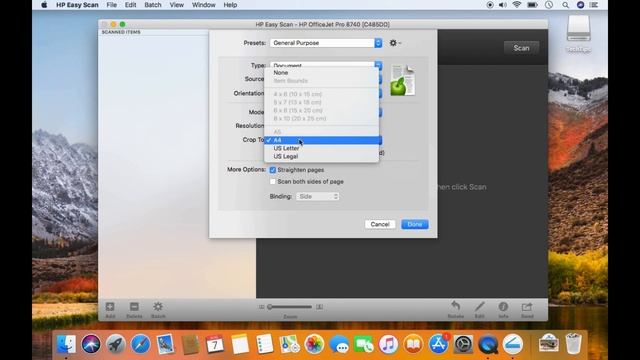Select A4 in the Crop To list
The width and height of the screenshot is (640, 360).
coord(322,140)
